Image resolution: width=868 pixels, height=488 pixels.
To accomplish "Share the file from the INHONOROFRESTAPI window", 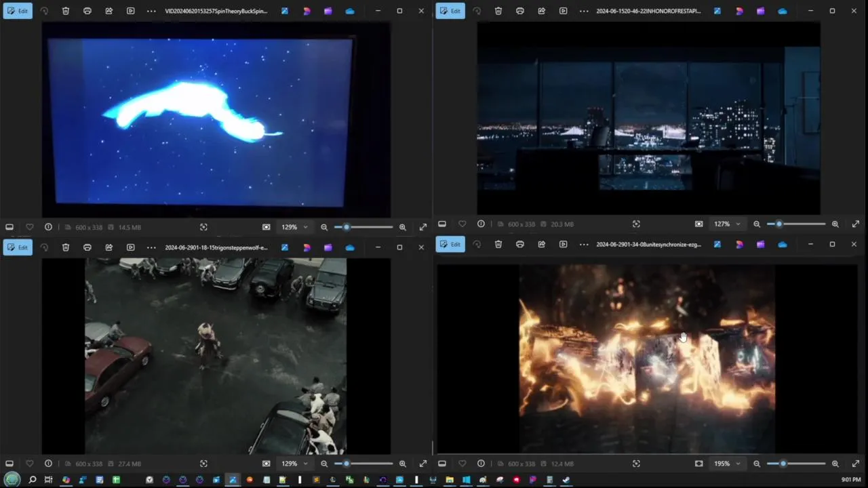I will pyautogui.click(x=542, y=11).
